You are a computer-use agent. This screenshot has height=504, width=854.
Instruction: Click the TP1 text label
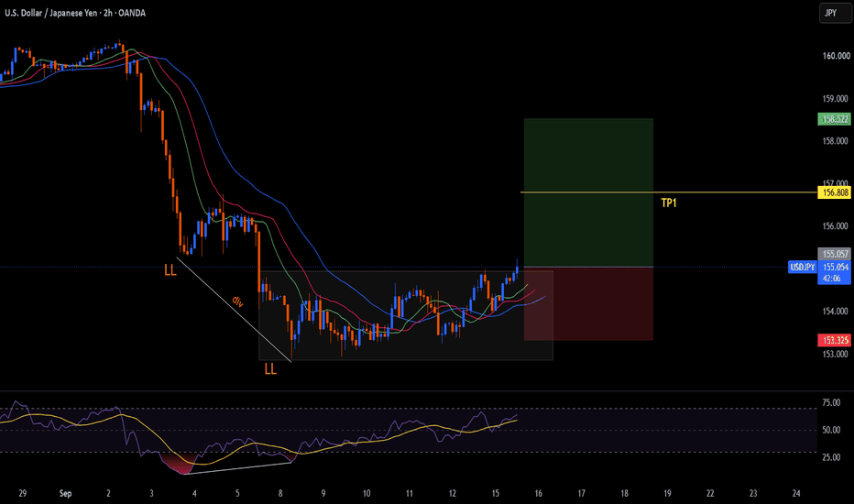(668, 203)
